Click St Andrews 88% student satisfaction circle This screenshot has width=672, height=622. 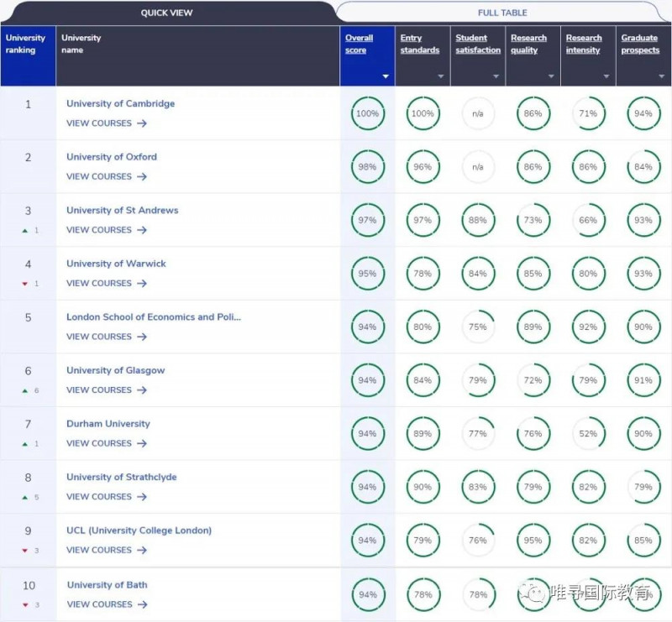(x=478, y=220)
